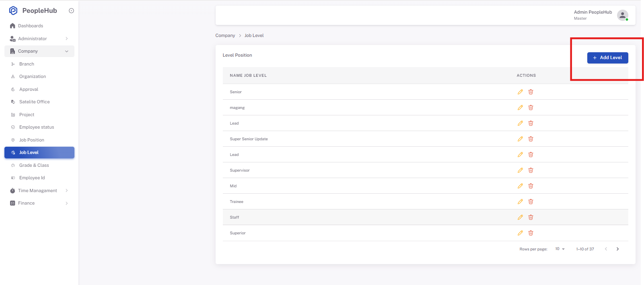Viewport: 644px width, 285px height.
Task: Toggle the sidebar pin circle icon
Action: tap(71, 11)
